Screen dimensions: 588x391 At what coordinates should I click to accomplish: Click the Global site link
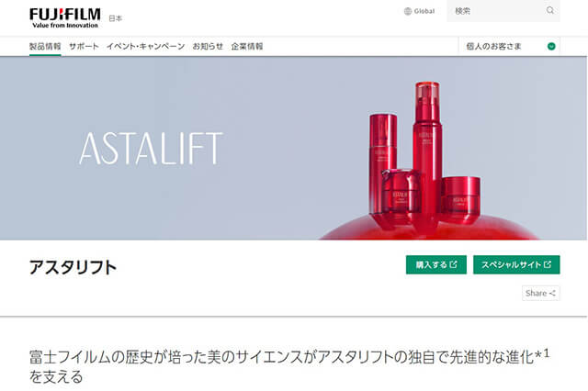pyautogui.click(x=419, y=11)
